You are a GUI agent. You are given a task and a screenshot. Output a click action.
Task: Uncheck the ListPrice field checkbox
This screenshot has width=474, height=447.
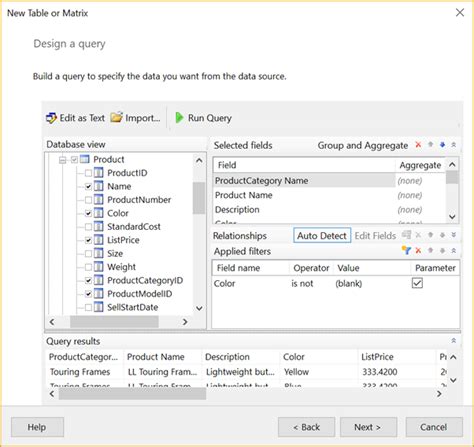(88, 240)
